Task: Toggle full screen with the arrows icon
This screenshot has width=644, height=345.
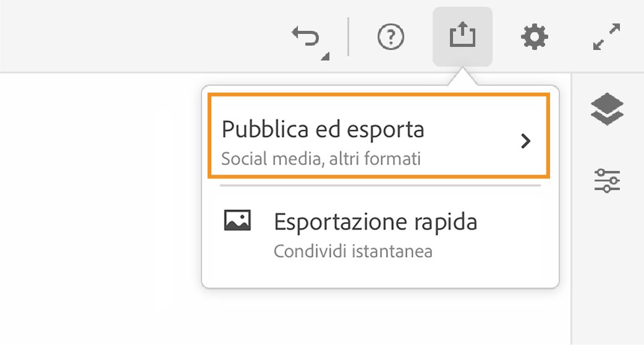Action: click(607, 37)
